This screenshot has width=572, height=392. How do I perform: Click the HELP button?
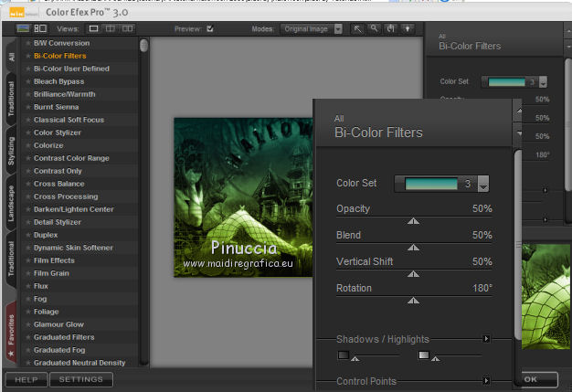click(x=25, y=378)
